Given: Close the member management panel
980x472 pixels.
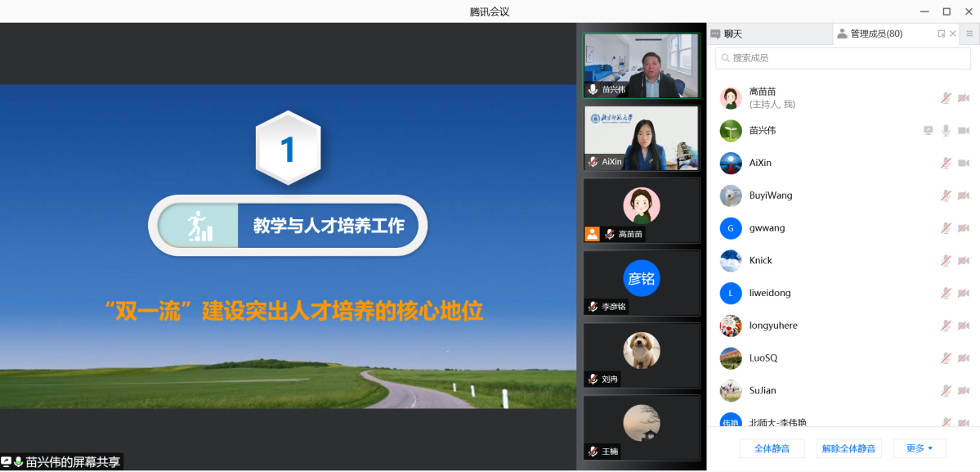Looking at the screenshot, I should click(953, 34).
